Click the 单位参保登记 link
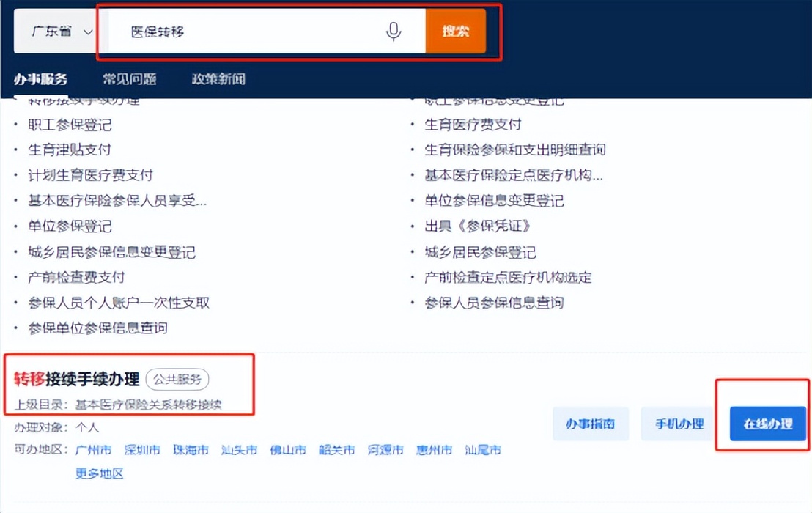 click(69, 226)
